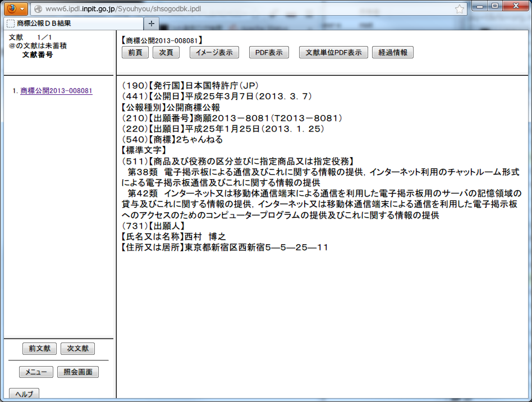Return to menu via メニュー button
This screenshot has height=402, width=532.
point(36,372)
